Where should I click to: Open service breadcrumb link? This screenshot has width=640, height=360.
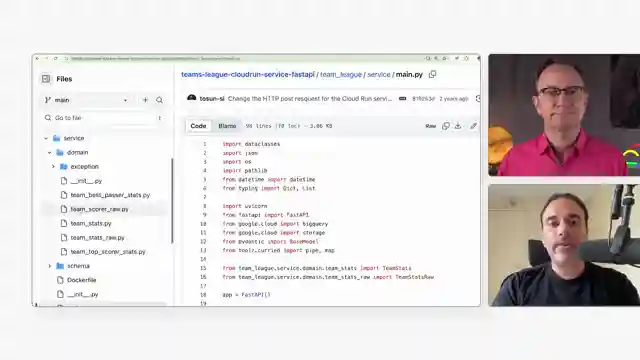click(379, 74)
